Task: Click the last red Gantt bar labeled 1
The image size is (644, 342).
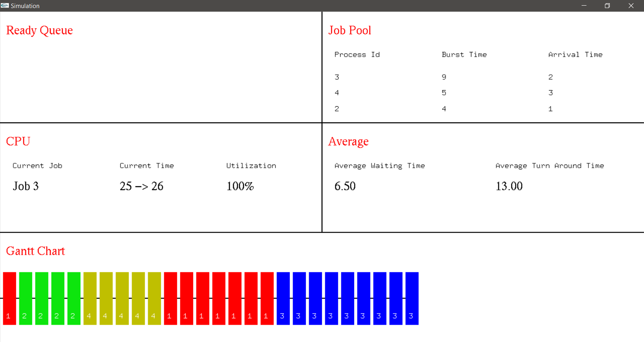Action: (x=267, y=299)
